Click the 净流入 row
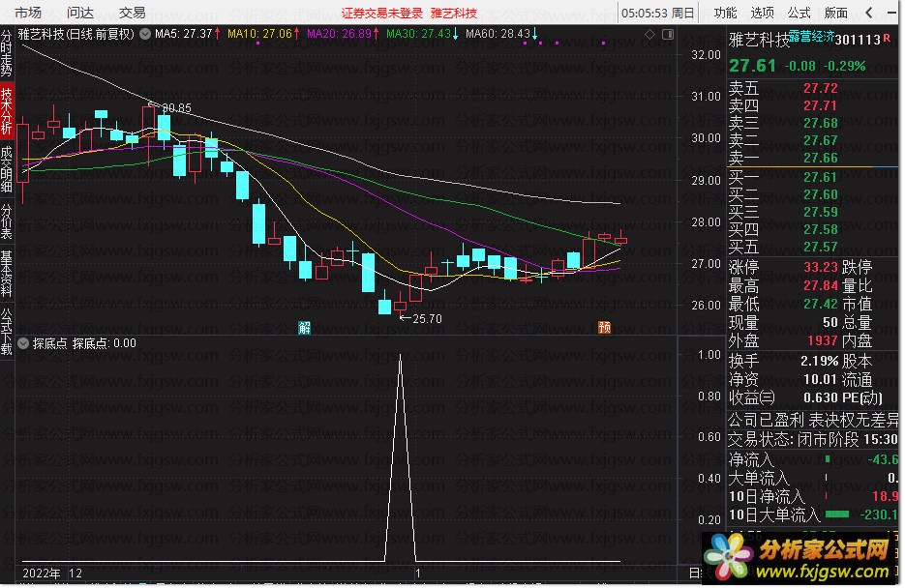 click(x=813, y=459)
